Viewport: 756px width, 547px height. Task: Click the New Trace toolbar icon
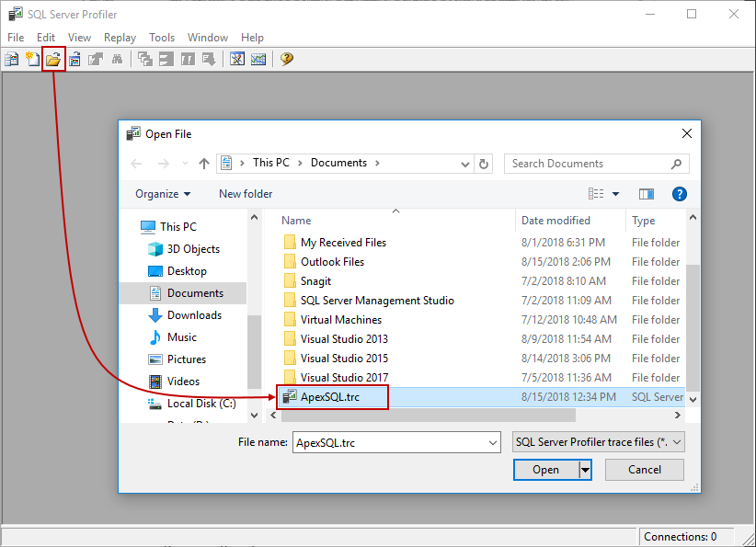pos(12,59)
